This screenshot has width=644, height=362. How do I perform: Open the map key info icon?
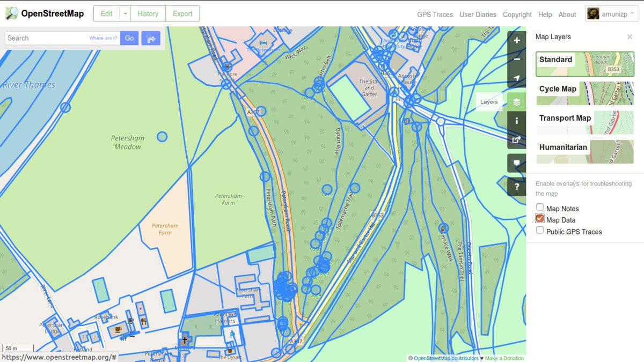pos(517,121)
